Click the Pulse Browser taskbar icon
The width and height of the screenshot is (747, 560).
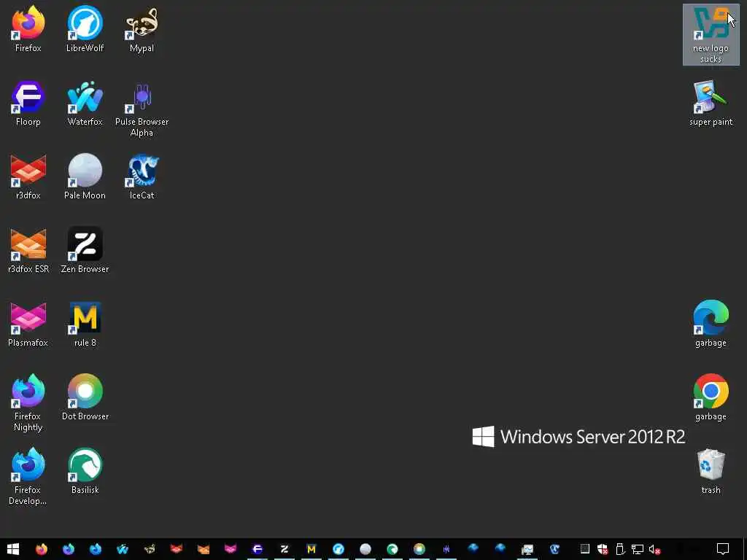click(x=446, y=549)
